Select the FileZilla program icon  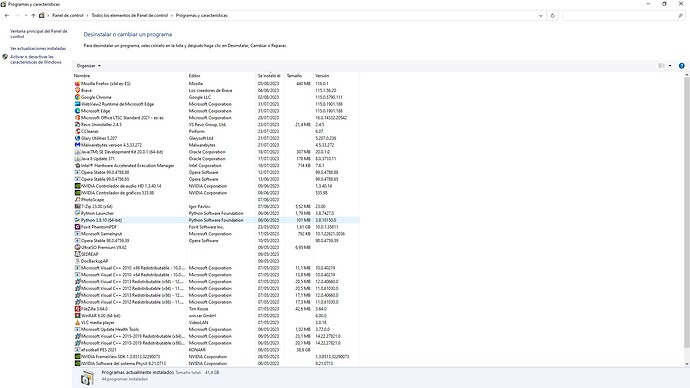pos(77,309)
